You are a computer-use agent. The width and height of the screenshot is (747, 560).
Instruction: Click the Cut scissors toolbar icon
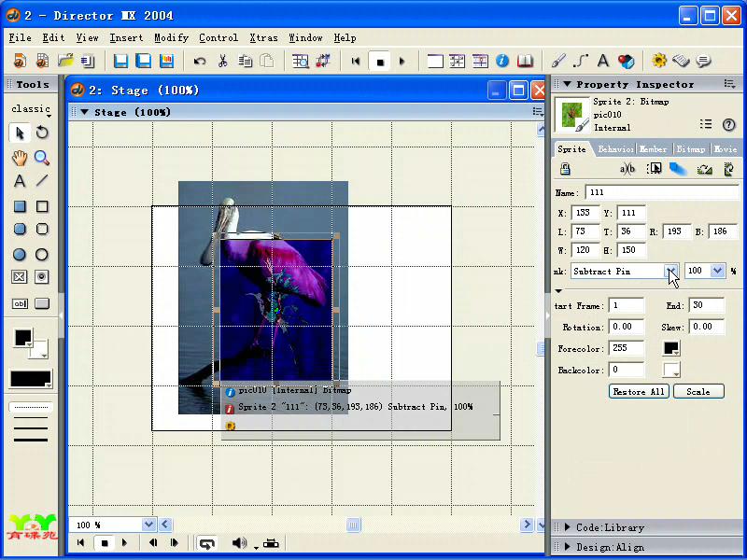(x=222, y=61)
